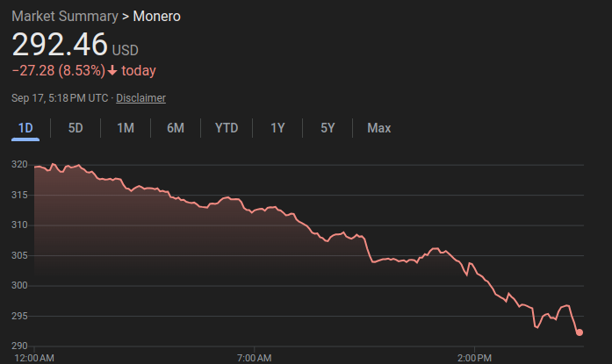Viewport: 612px width, 364px height.
Task: Click the Monero breadcrumb title
Action: pyautogui.click(x=156, y=17)
